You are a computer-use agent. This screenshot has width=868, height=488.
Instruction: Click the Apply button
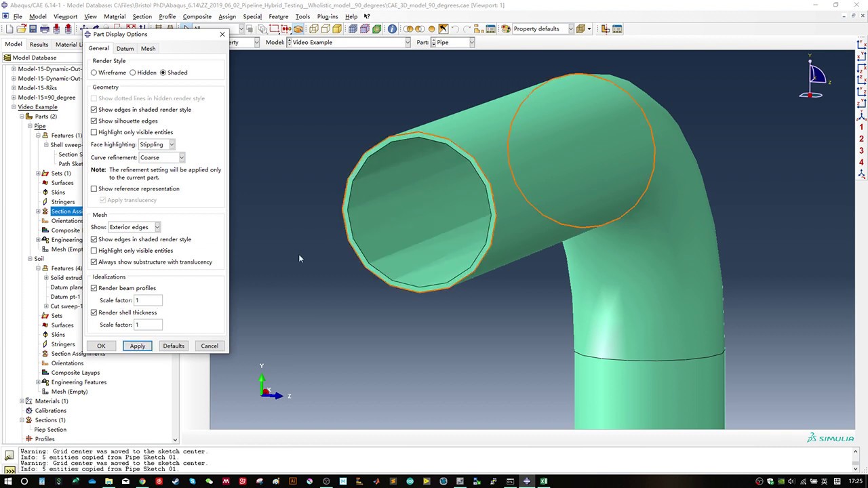pyautogui.click(x=138, y=346)
